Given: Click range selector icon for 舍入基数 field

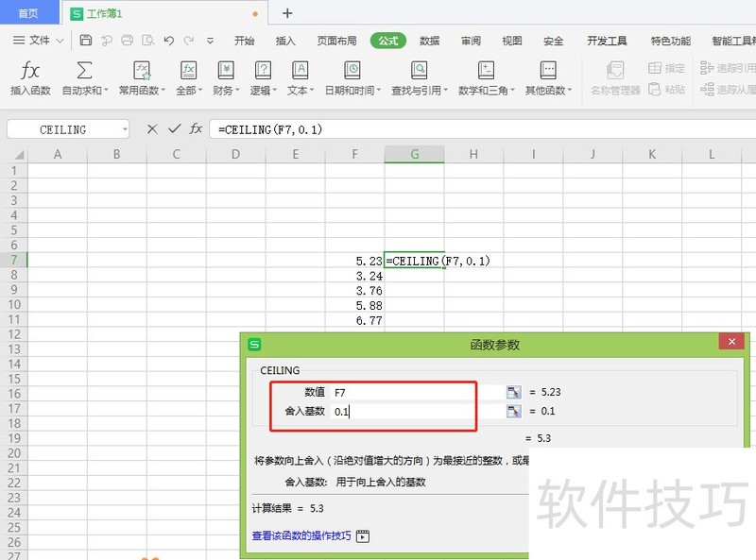Looking at the screenshot, I should click(x=514, y=411).
